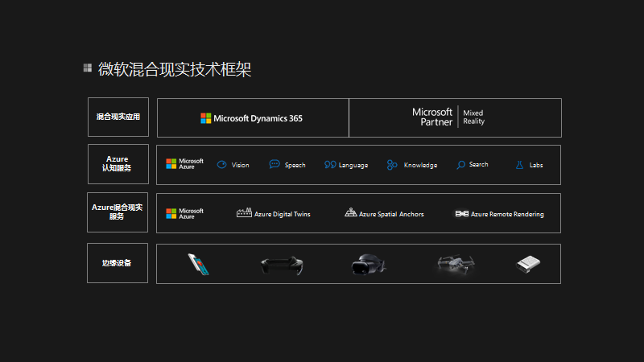Click the Microsoft Partner Mixed Reality logo
Viewport: 644px width, 362px height.
pyautogui.click(x=448, y=117)
